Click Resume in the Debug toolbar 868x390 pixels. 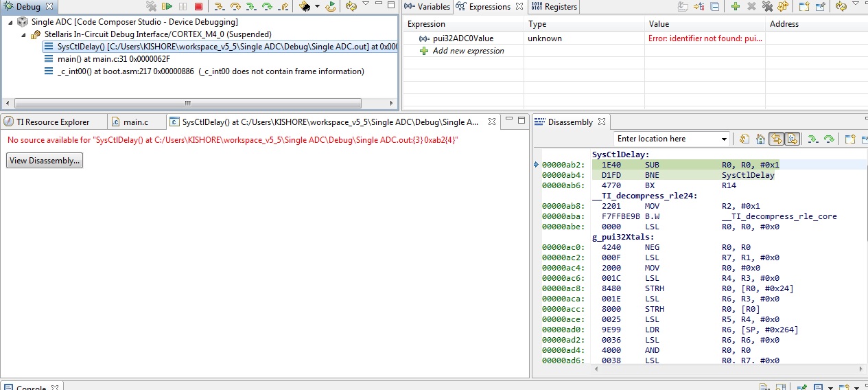167,7
